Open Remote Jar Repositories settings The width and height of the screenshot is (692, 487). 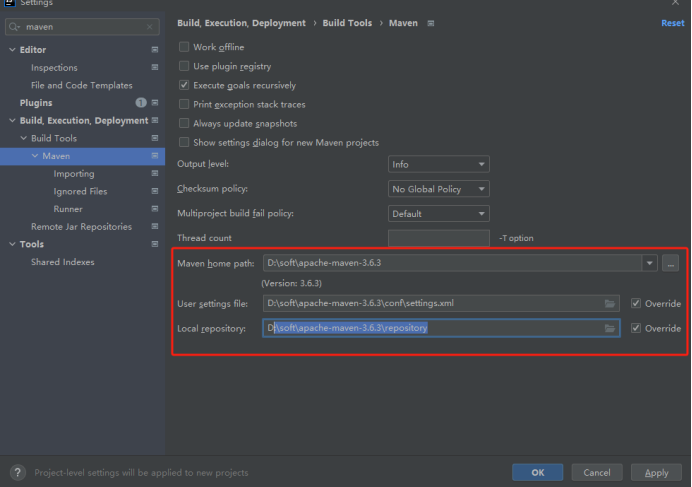tap(81, 227)
